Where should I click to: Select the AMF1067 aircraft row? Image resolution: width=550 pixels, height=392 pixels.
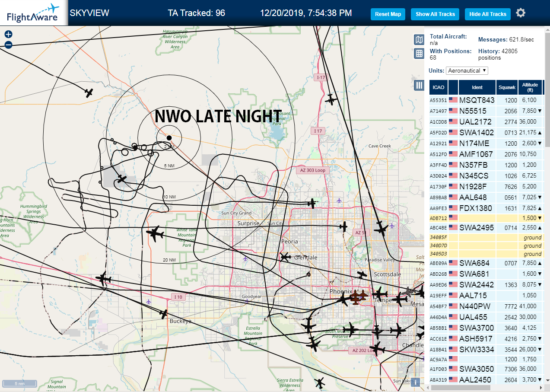pyautogui.click(x=486, y=154)
